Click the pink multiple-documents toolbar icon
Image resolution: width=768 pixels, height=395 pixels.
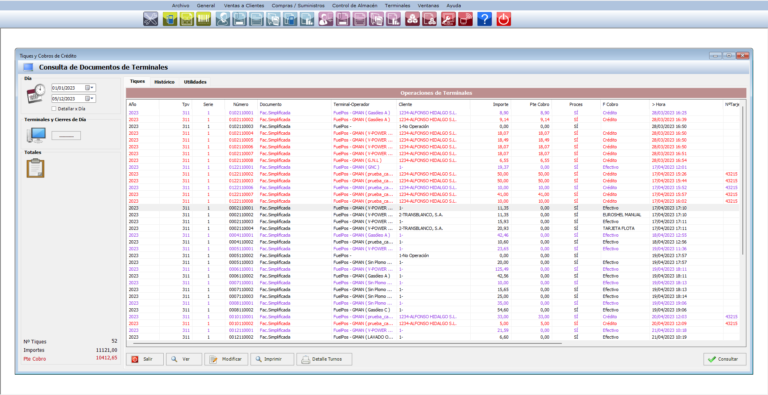coord(376,19)
